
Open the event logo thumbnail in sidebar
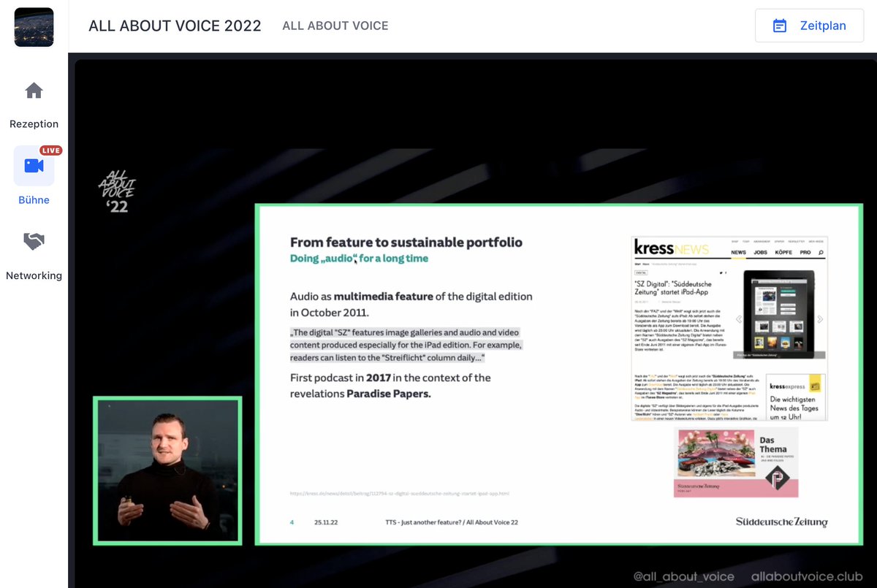pyautogui.click(x=34, y=27)
